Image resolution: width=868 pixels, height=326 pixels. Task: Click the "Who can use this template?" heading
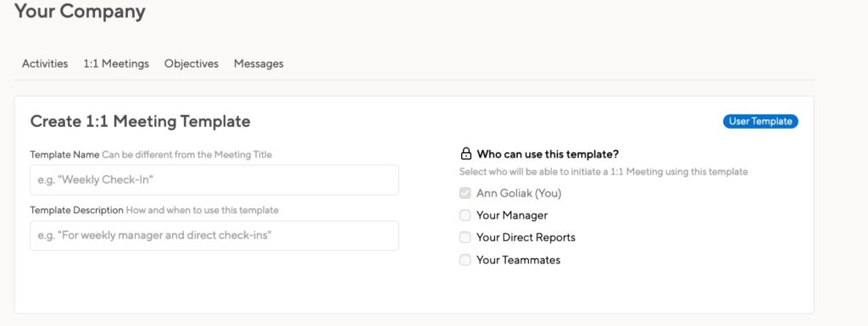(x=548, y=154)
